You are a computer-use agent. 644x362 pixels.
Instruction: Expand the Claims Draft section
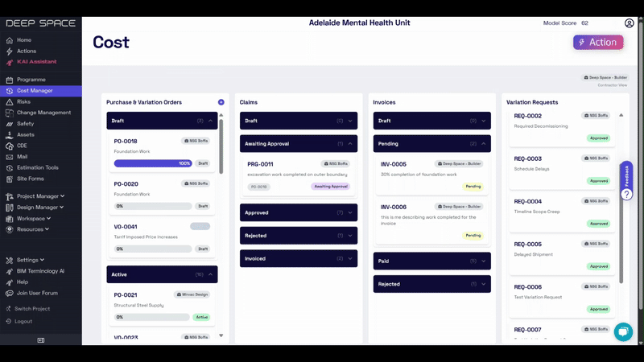tap(299, 121)
